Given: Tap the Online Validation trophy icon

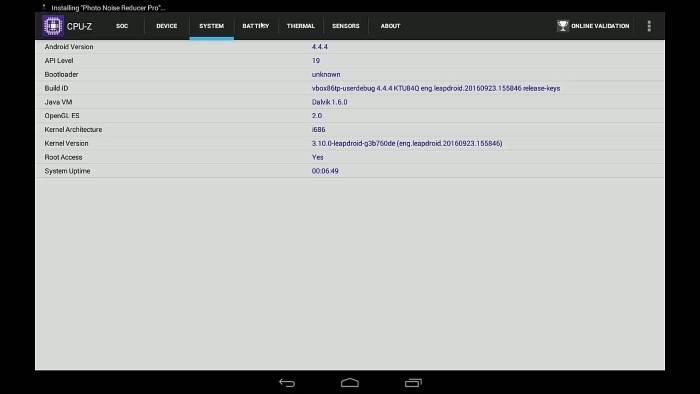Looking at the screenshot, I should pos(563,26).
